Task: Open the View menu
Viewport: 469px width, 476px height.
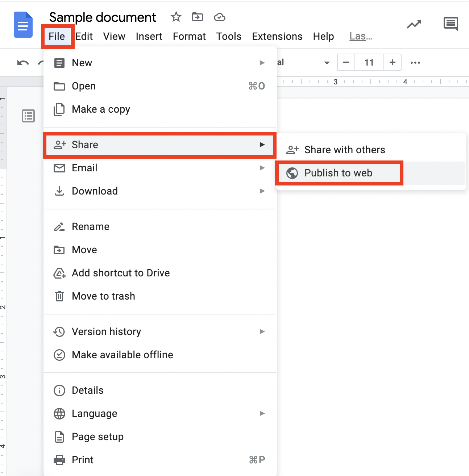Action: tap(114, 36)
